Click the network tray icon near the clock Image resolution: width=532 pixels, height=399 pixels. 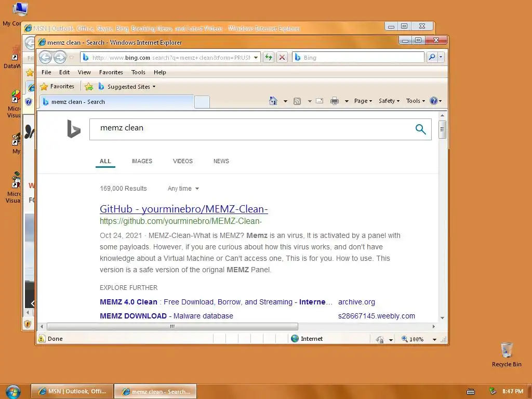click(493, 391)
